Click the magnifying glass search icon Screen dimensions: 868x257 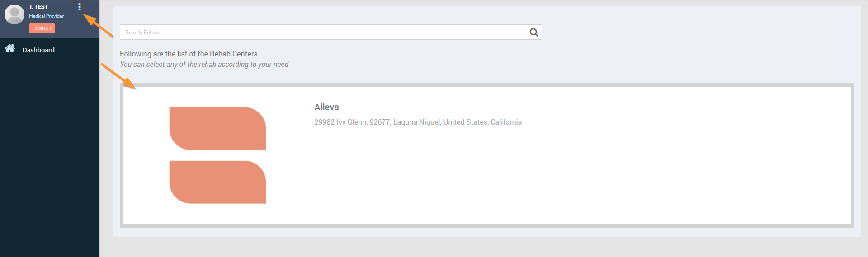point(534,33)
